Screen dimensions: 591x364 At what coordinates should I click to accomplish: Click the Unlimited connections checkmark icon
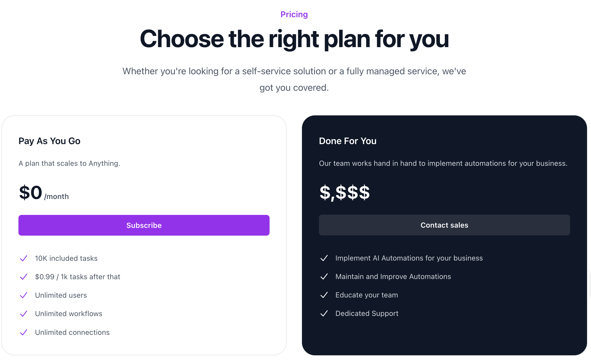pyautogui.click(x=23, y=332)
